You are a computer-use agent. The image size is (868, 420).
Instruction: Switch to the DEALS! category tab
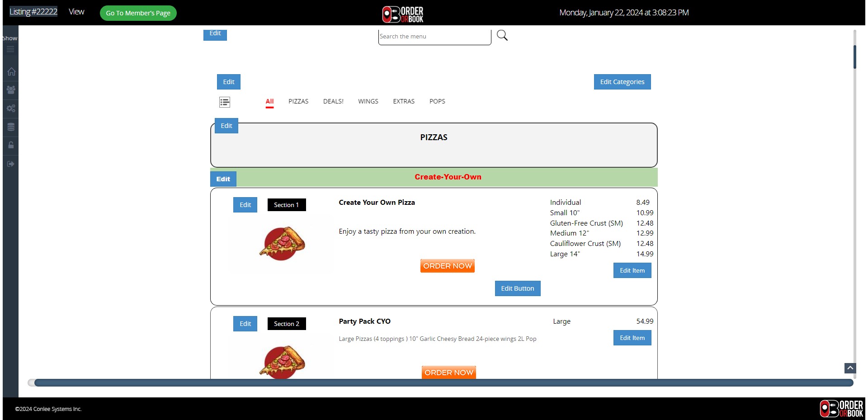[x=333, y=101]
